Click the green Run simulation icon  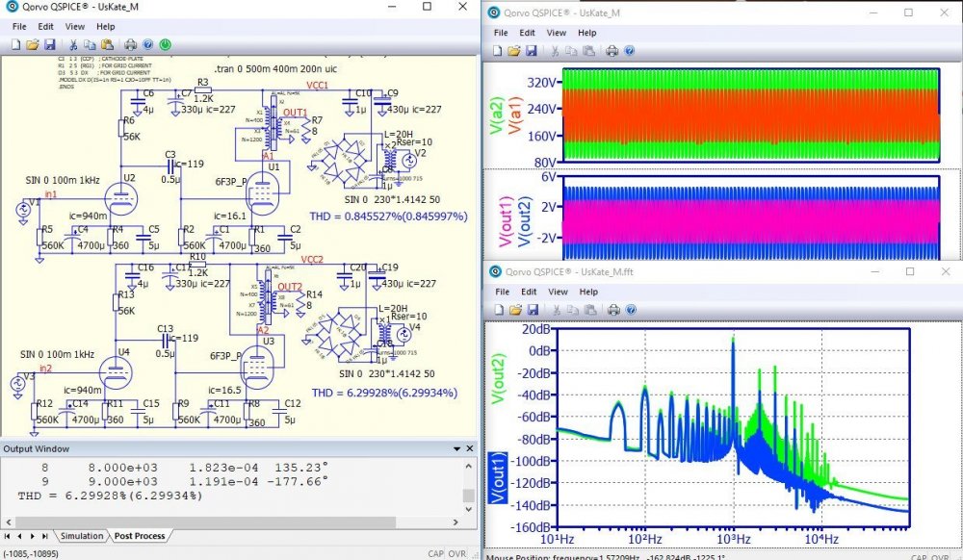point(166,44)
